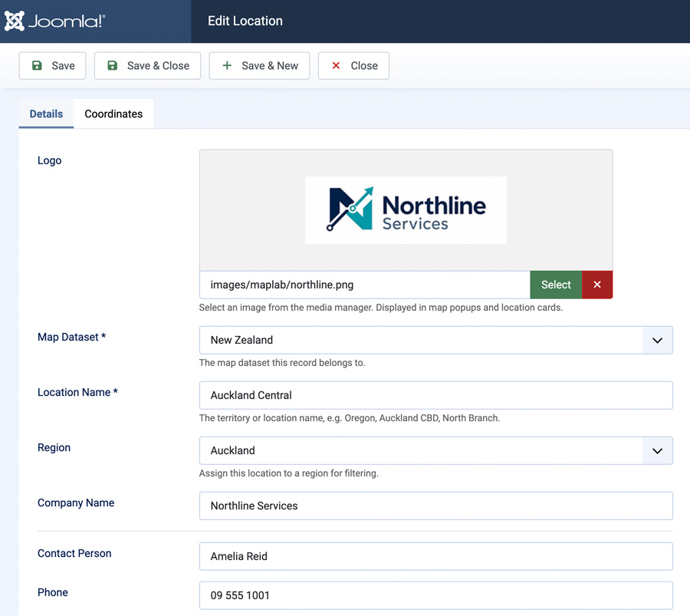Open the Coordinates tab
690x616 pixels.
coord(113,114)
